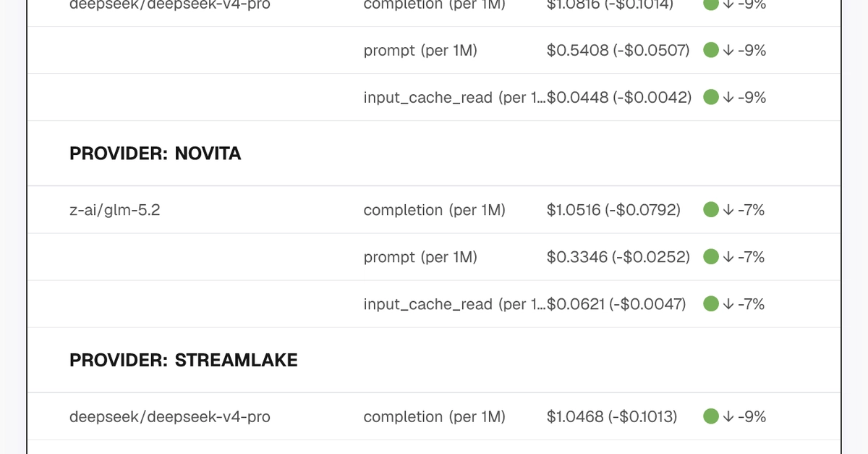The width and height of the screenshot is (868, 454).
Task: Click green dot in Streamlake completion row
Action: point(710,416)
